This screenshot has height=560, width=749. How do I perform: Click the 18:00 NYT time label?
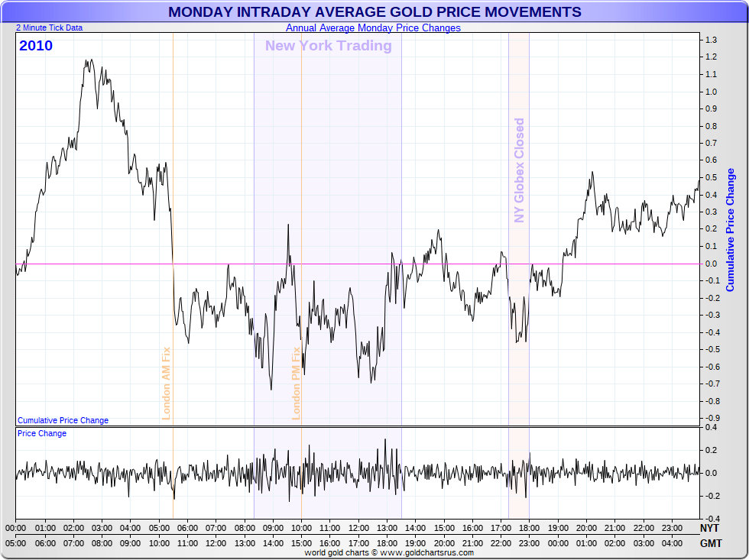[x=529, y=528]
